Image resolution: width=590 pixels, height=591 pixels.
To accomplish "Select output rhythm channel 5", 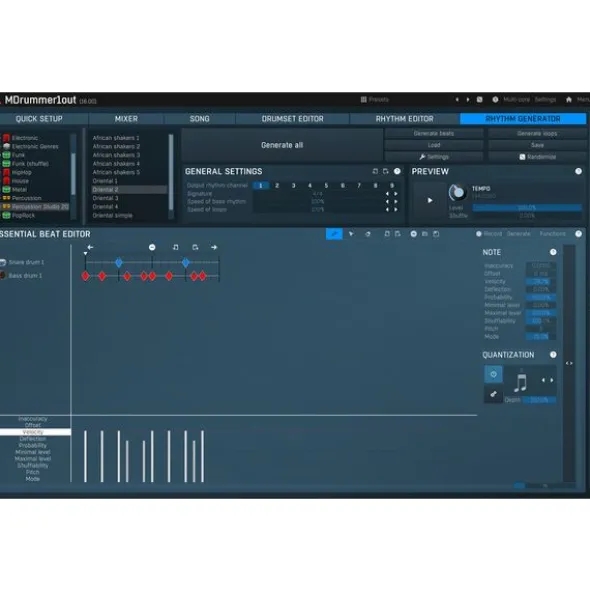I will 326,185.
